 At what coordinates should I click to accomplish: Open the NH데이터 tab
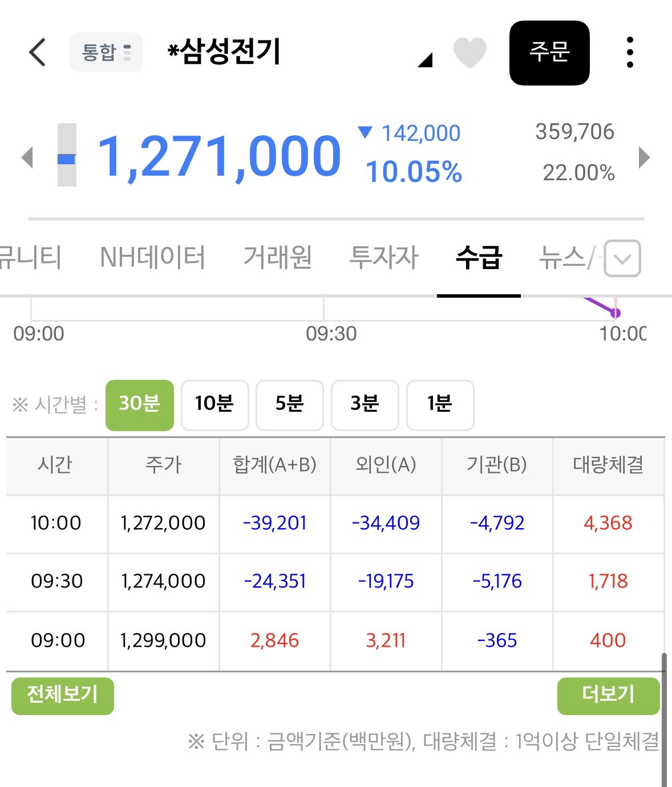(152, 257)
